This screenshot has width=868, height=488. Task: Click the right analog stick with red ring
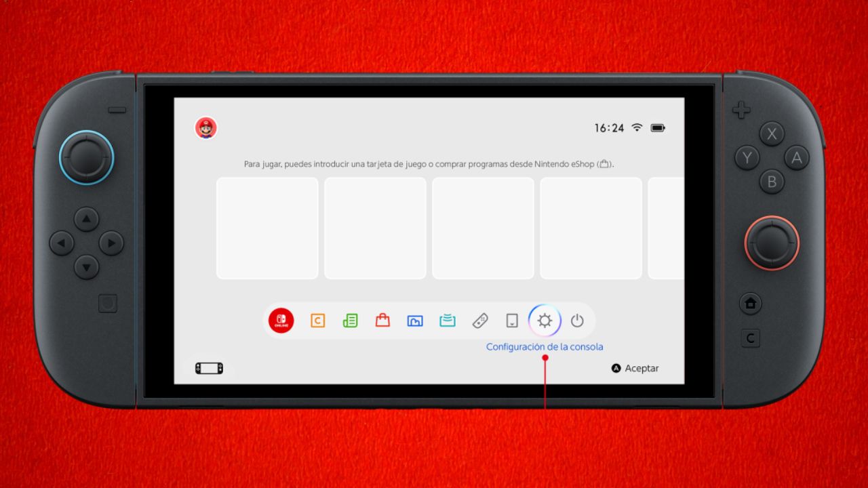point(772,243)
